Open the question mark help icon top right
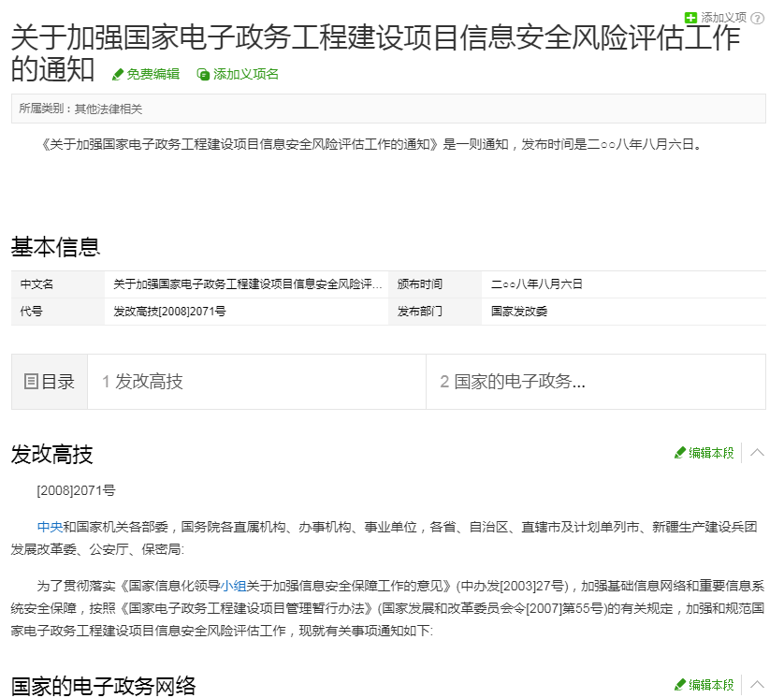 coord(759,17)
